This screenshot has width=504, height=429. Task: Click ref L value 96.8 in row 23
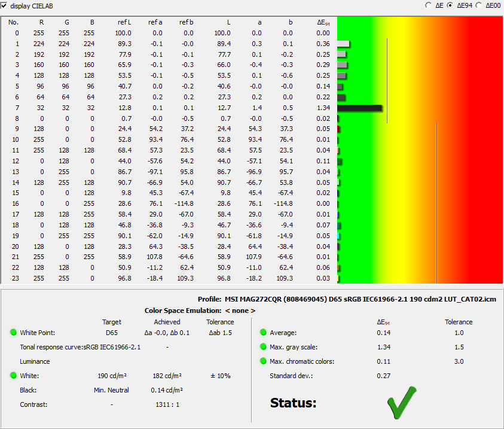pyautogui.click(x=124, y=278)
